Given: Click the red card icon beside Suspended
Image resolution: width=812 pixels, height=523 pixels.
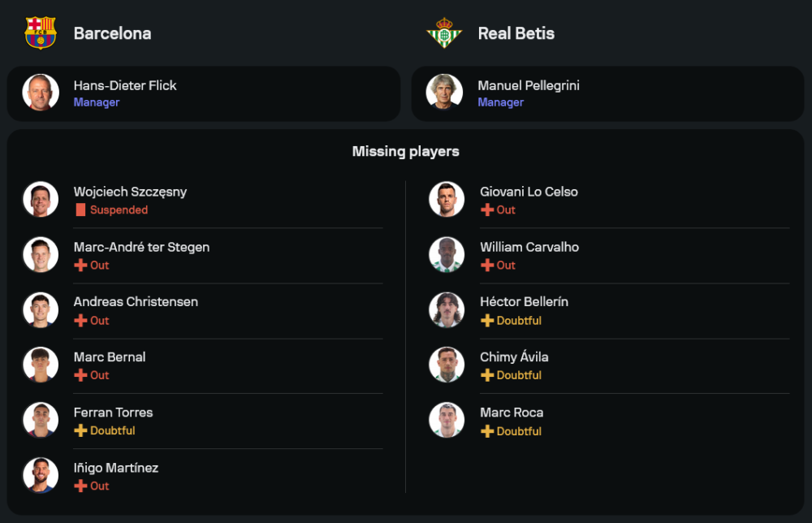Looking at the screenshot, I should [x=80, y=210].
